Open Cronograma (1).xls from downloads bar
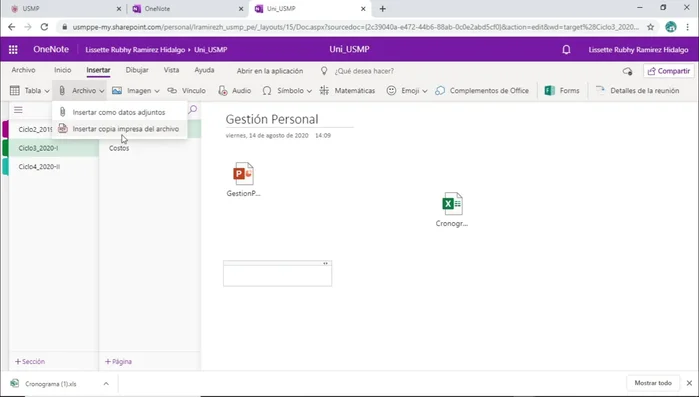699x397 pixels. [50, 383]
